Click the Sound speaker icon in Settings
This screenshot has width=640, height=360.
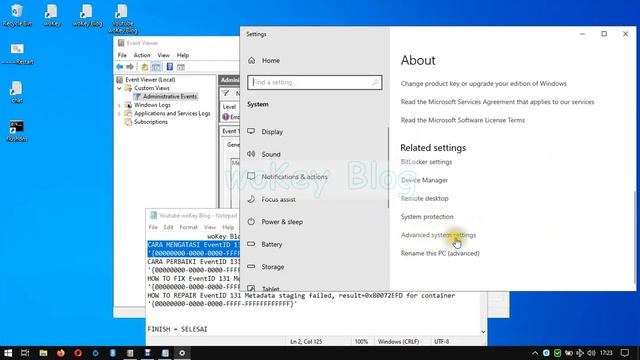pyautogui.click(x=251, y=154)
